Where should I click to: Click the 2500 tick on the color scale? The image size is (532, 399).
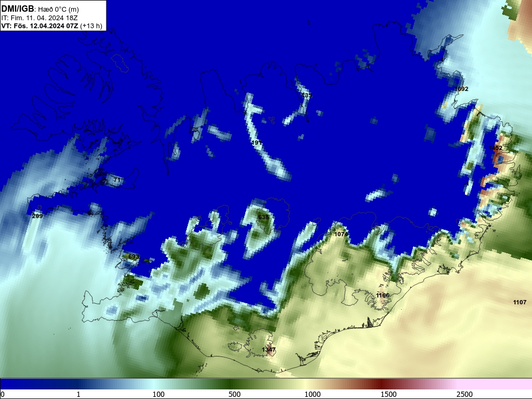tap(464, 394)
